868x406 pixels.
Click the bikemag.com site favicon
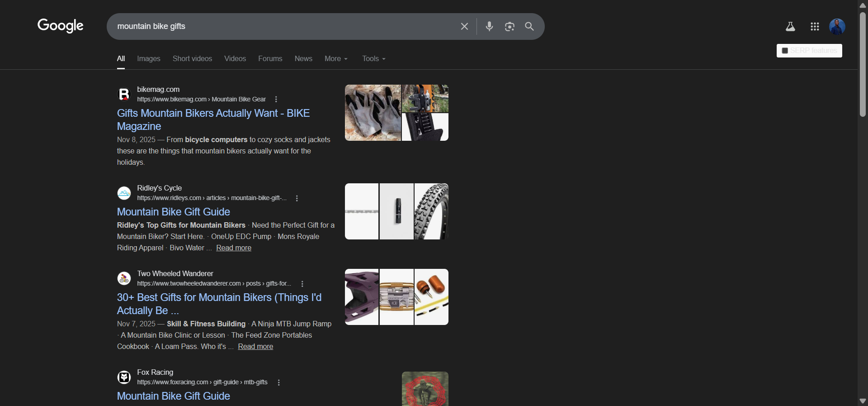pyautogui.click(x=124, y=94)
